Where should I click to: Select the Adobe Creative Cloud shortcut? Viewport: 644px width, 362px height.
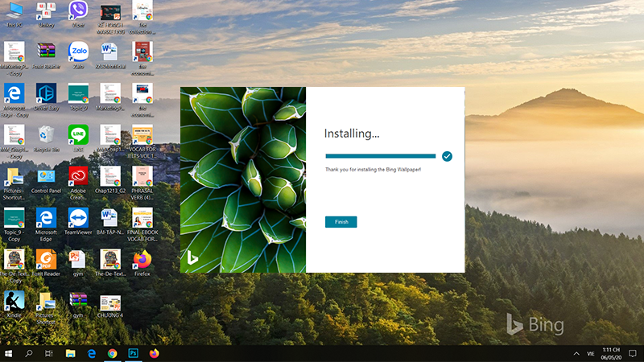click(78, 176)
